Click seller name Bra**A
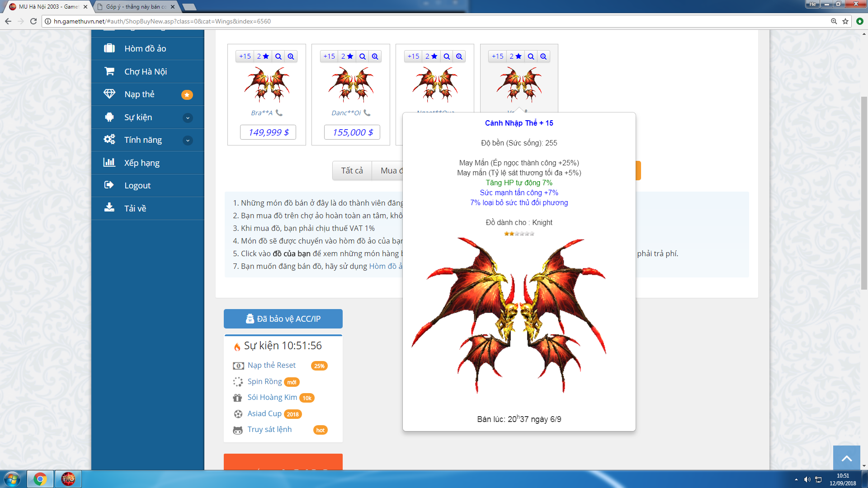This screenshot has width=868, height=488. coord(262,113)
